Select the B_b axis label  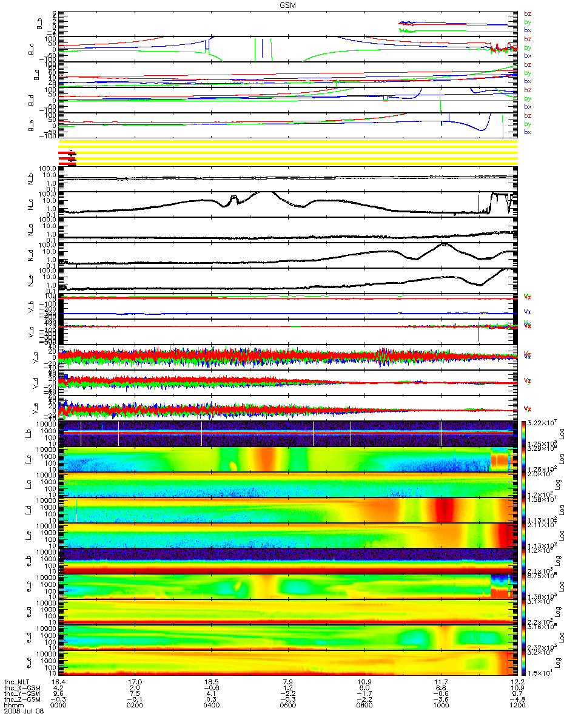click(38, 23)
